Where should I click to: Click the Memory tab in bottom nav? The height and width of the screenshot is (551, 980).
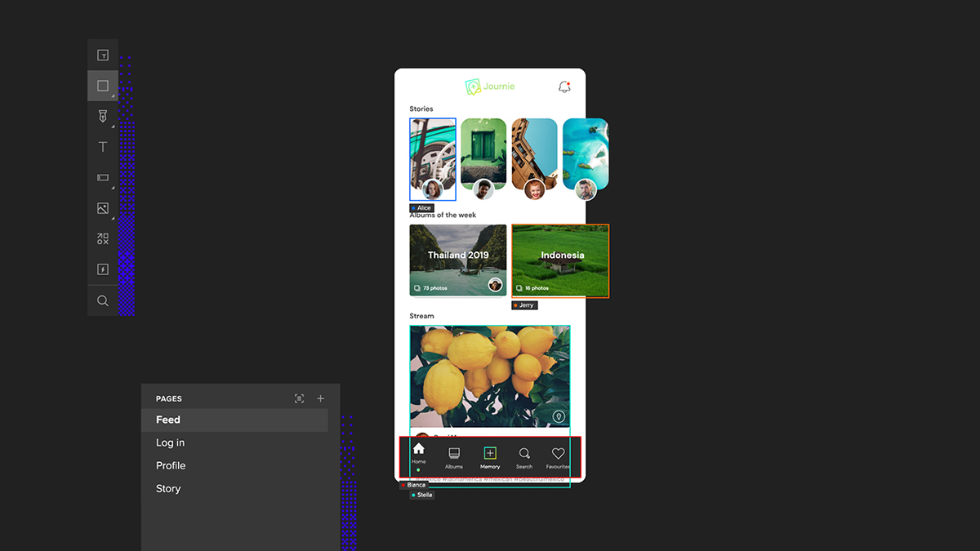pos(490,457)
